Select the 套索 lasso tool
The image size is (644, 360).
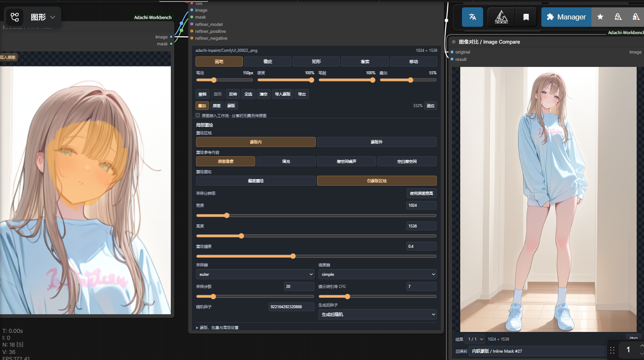coord(365,61)
